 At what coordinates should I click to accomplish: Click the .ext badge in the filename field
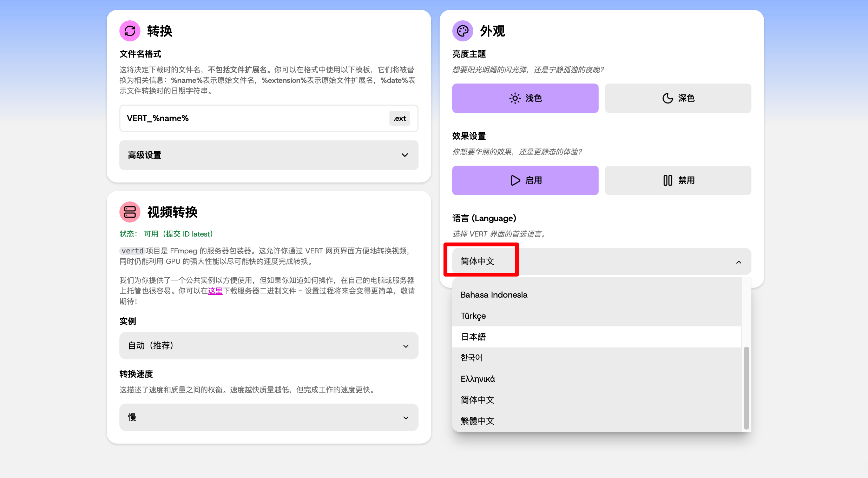pyautogui.click(x=399, y=118)
